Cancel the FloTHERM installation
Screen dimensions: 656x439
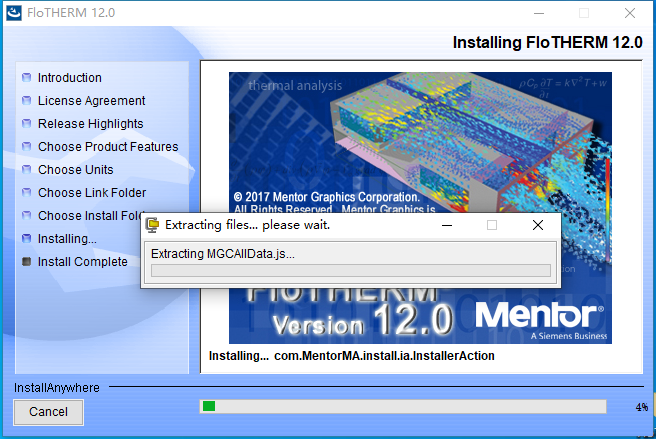coord(49,412)
